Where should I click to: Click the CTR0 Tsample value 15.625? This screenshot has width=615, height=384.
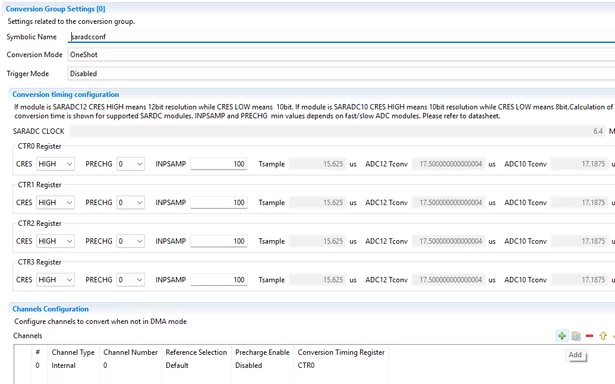[x=318, y=164]
